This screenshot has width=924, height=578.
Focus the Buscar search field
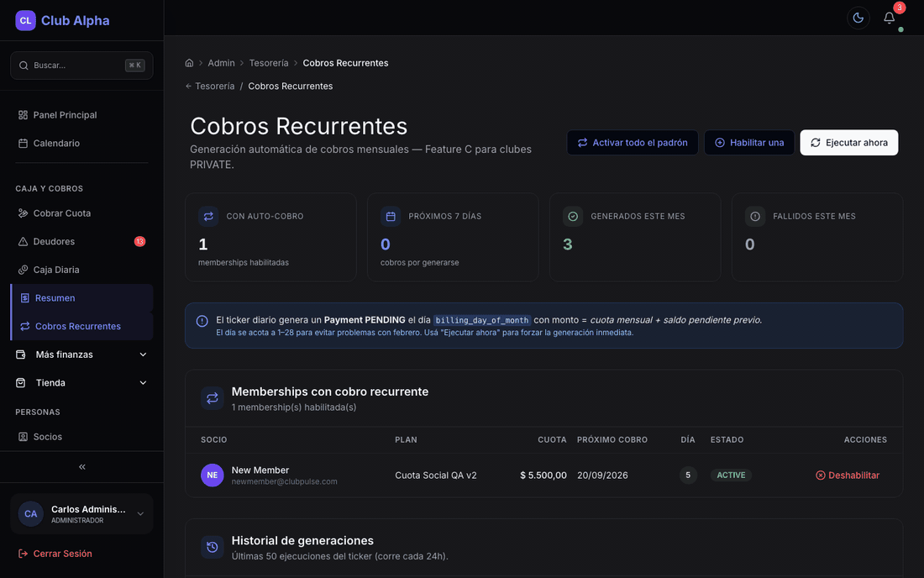point(82,66)
